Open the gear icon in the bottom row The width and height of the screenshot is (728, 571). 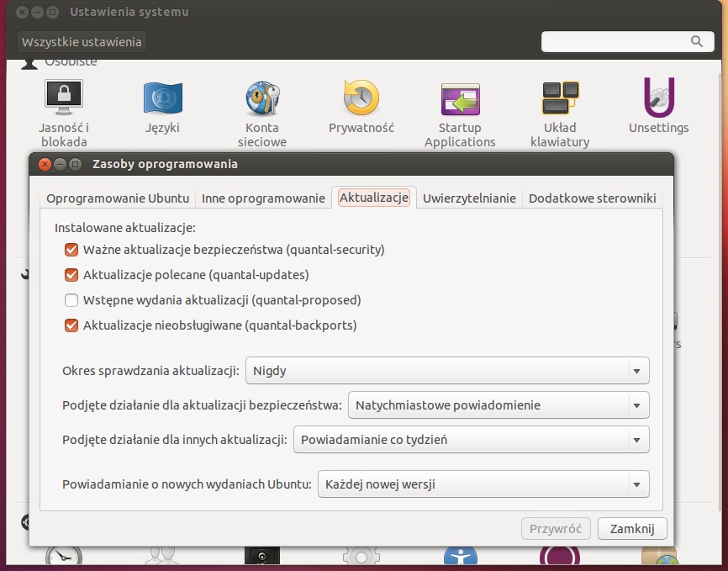click(361, 555)
